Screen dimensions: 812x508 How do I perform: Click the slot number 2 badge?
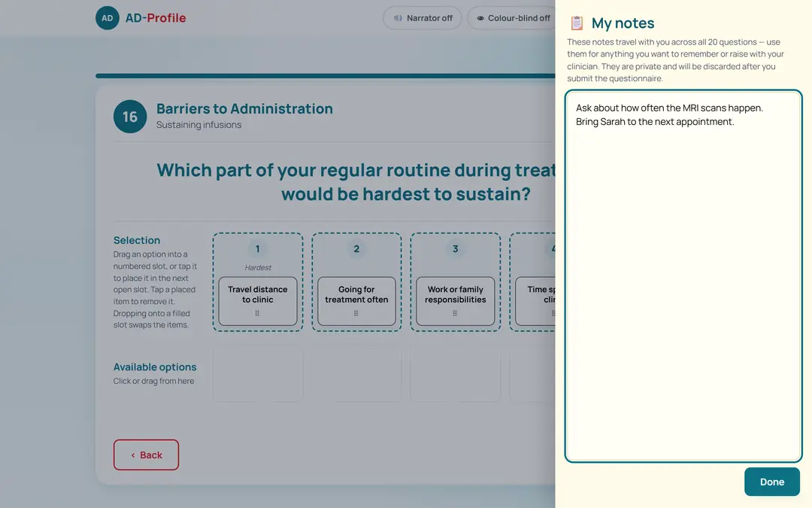pos(356,249)
